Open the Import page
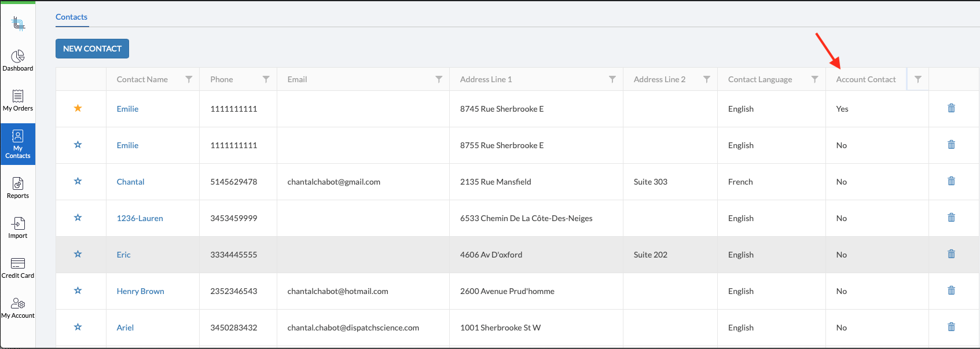 [x=18, y=228]
